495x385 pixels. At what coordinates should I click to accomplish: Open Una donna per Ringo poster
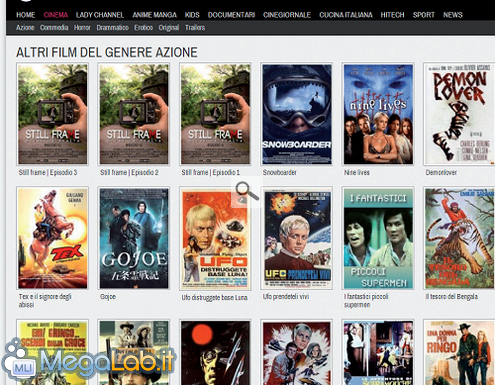(459, 352)
